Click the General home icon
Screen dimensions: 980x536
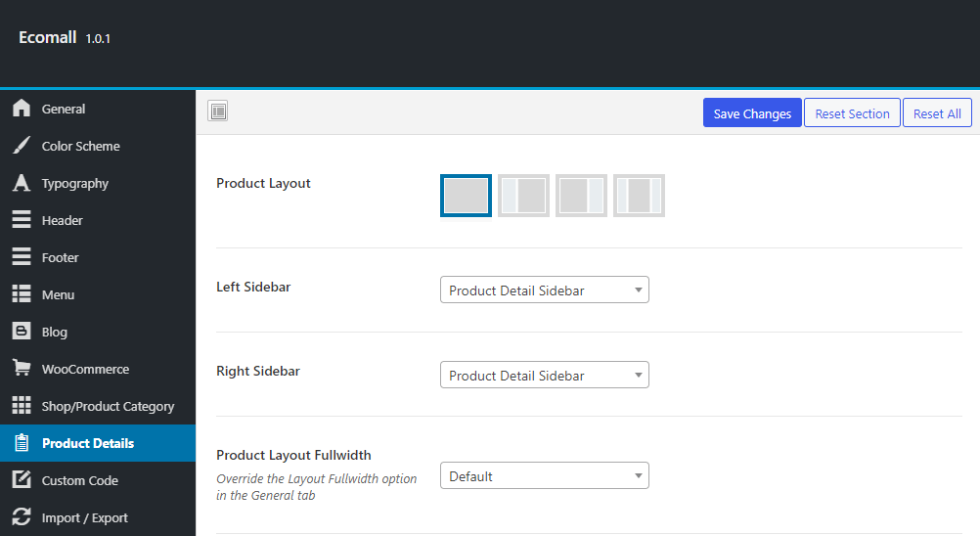click(x=22, y=108)
